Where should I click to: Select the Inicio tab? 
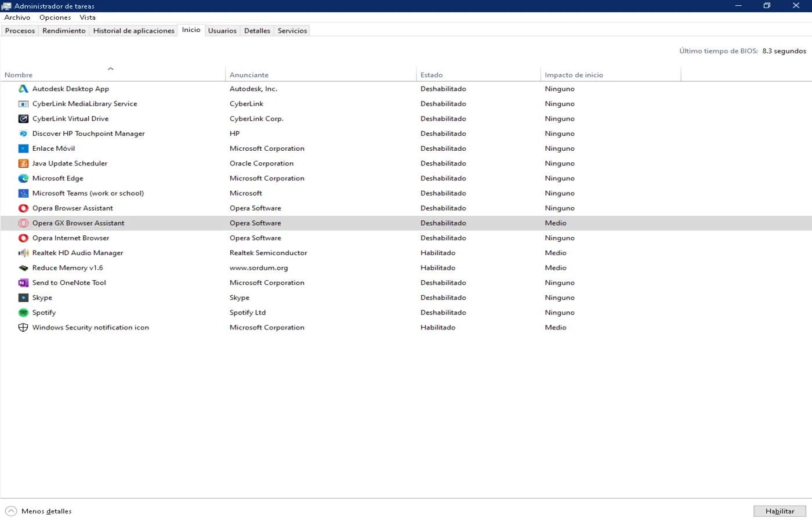click(191, 30)
